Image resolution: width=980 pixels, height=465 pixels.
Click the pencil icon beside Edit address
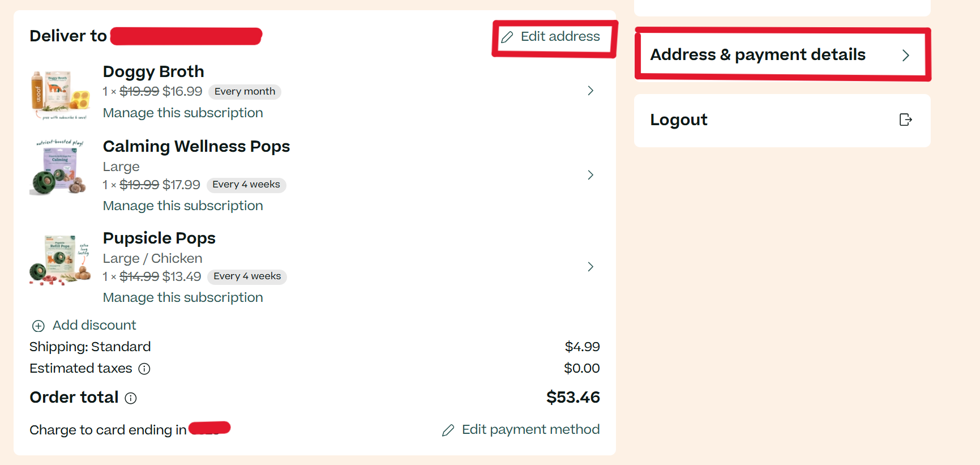(507, 37)
